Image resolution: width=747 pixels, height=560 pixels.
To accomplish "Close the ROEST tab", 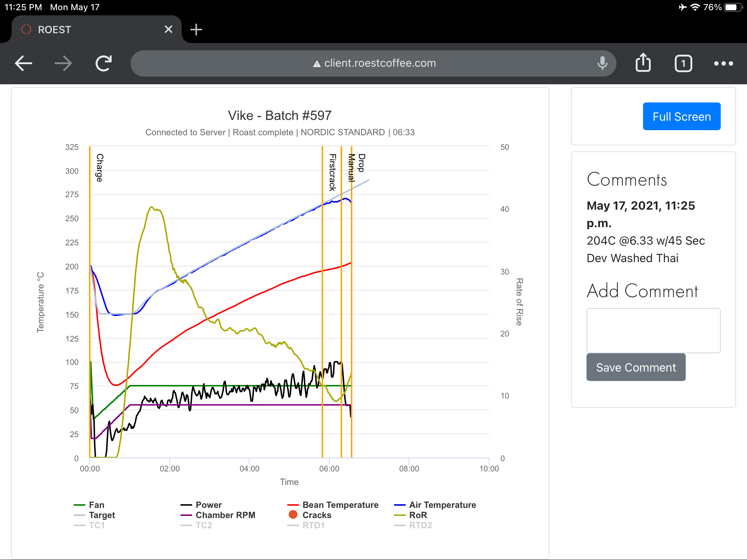I will 168,29.
